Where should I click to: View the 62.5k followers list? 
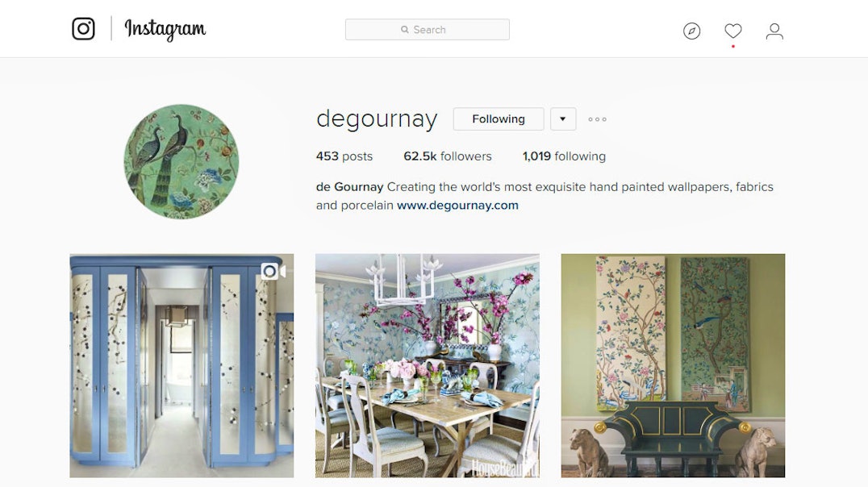(x=447, y=156)
